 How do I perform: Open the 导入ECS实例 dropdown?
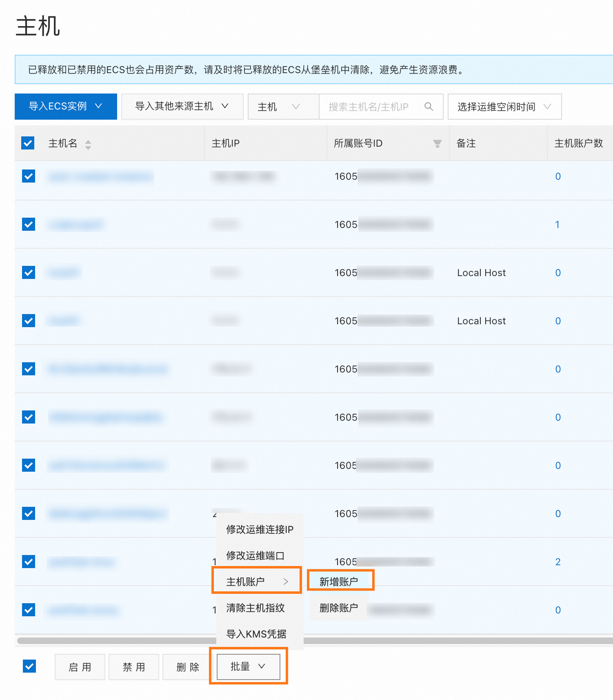pos(66,107)
